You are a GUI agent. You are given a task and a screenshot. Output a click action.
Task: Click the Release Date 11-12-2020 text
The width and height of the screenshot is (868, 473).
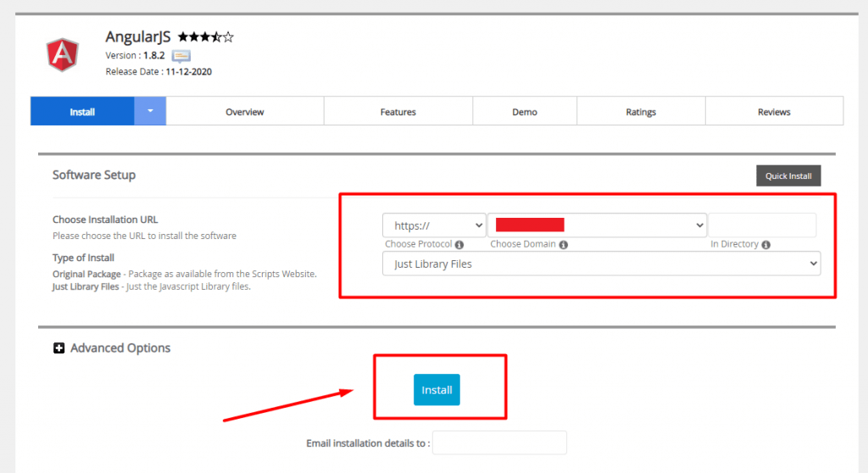click(159, 71)
